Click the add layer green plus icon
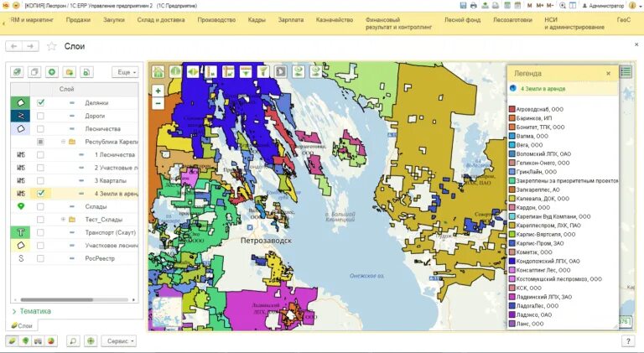This screenshot has width=644, height=353. (52, 72)
